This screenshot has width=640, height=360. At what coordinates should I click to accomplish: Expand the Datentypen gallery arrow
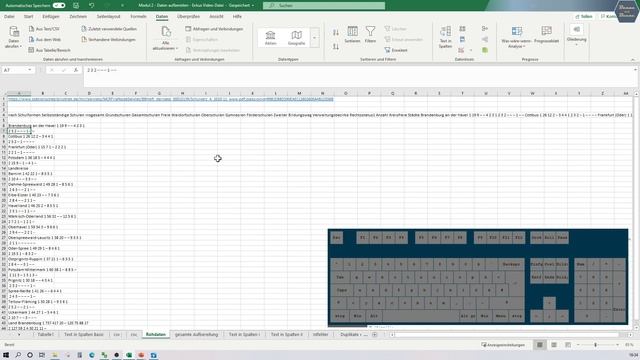coord(314,38)
